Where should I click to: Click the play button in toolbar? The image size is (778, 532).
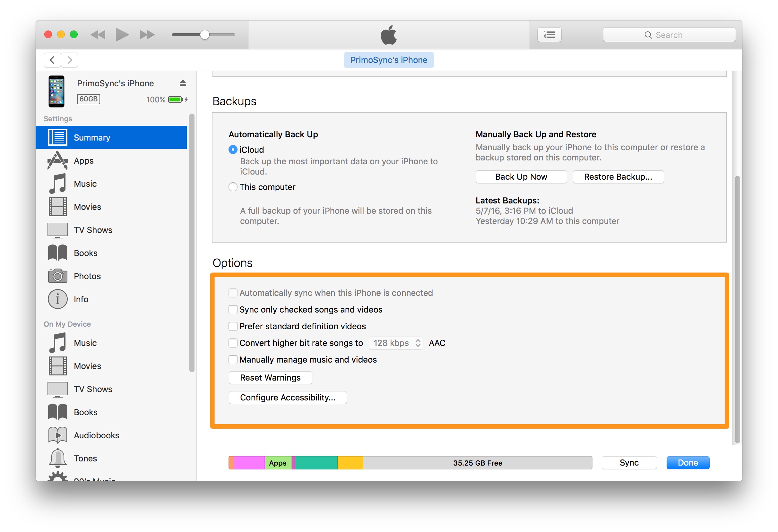(122, 34)
